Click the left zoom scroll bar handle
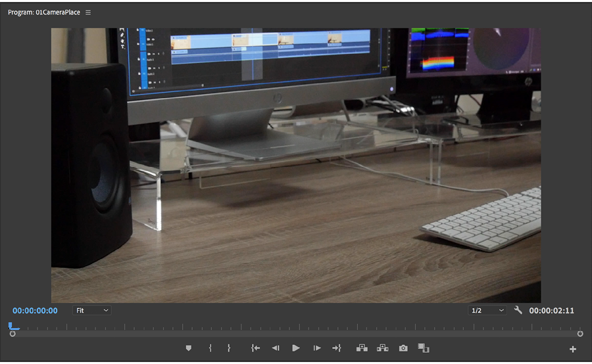The height and width of the screenshot is (364, 592). pos(12,334)
